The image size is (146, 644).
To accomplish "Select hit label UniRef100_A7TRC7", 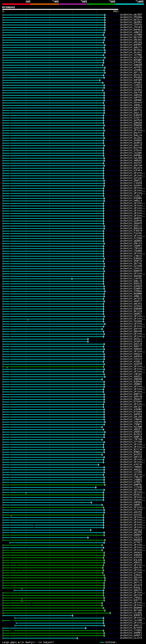I will point(131,542).
